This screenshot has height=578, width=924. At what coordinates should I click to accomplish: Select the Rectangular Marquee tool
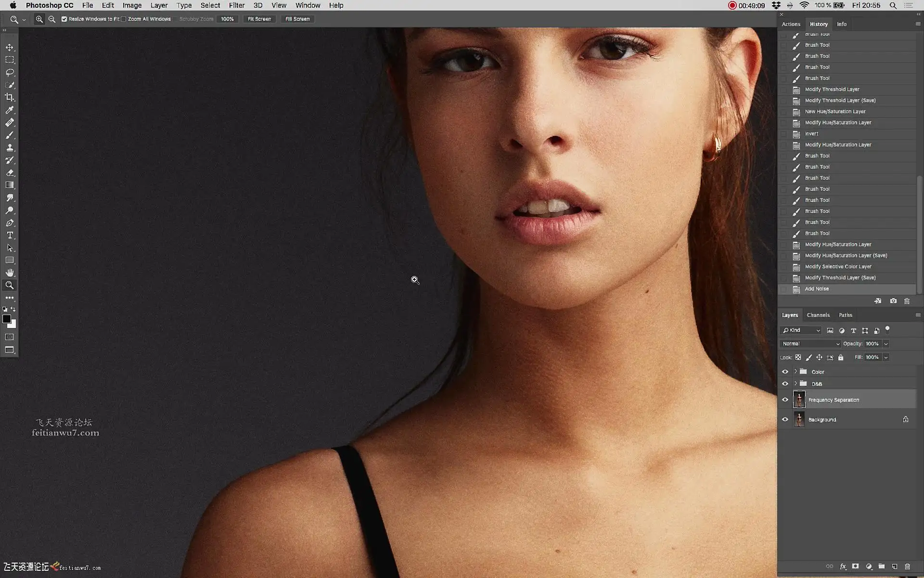(x=10, y=60)
